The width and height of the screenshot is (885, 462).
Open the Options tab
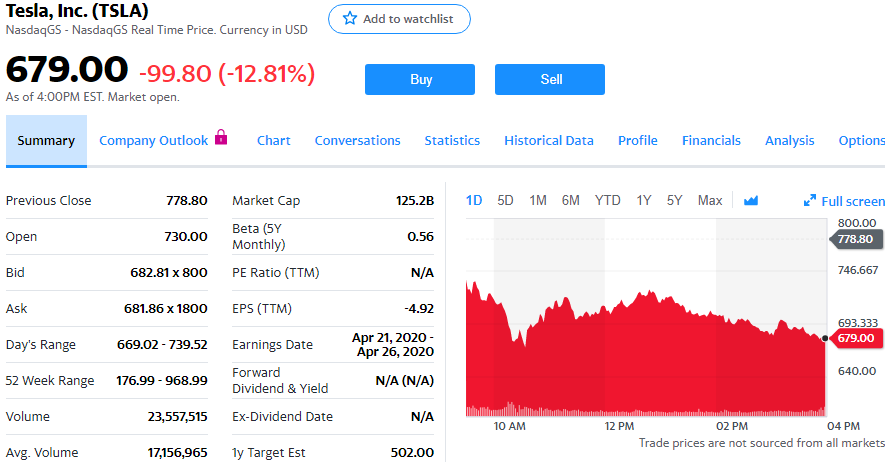point(861,141)
